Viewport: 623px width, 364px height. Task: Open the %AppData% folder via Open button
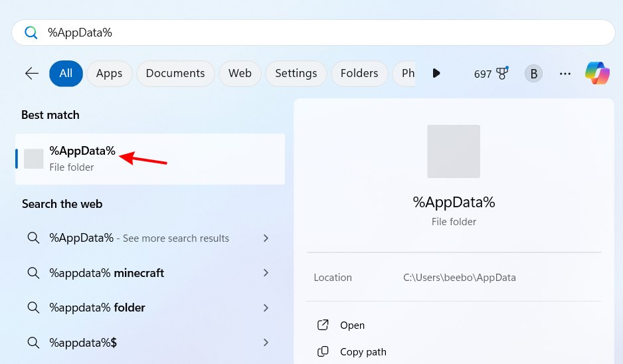[x=352, y=325]
